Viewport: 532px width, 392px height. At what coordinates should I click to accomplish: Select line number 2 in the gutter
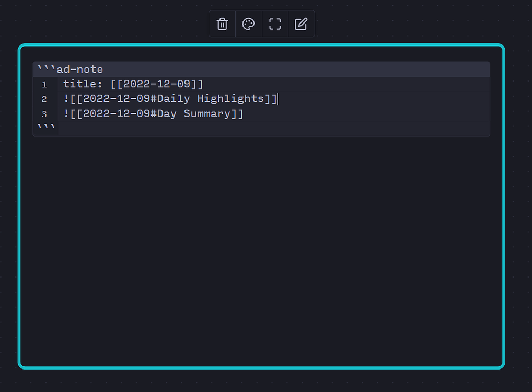coord(44,99)
